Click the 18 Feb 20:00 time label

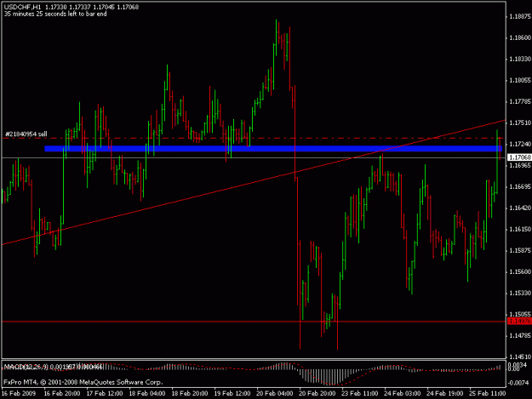pyautogui.click(x=190, y=393)
